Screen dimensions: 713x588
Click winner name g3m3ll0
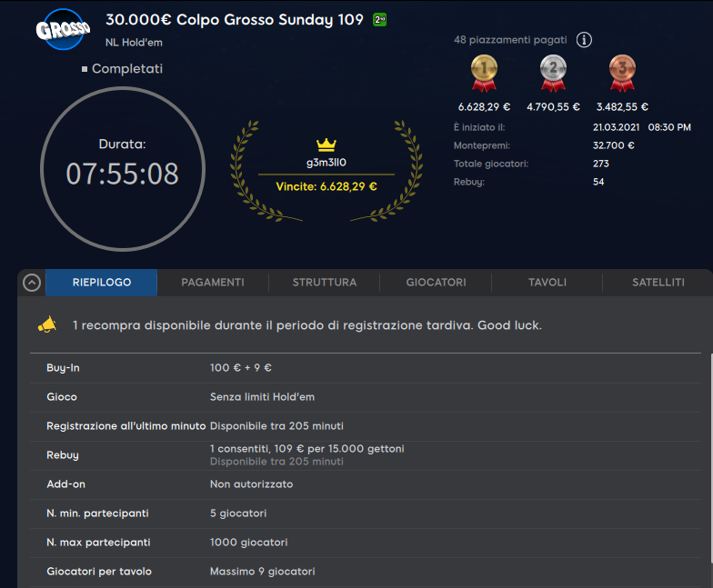(x=326, y=162)
